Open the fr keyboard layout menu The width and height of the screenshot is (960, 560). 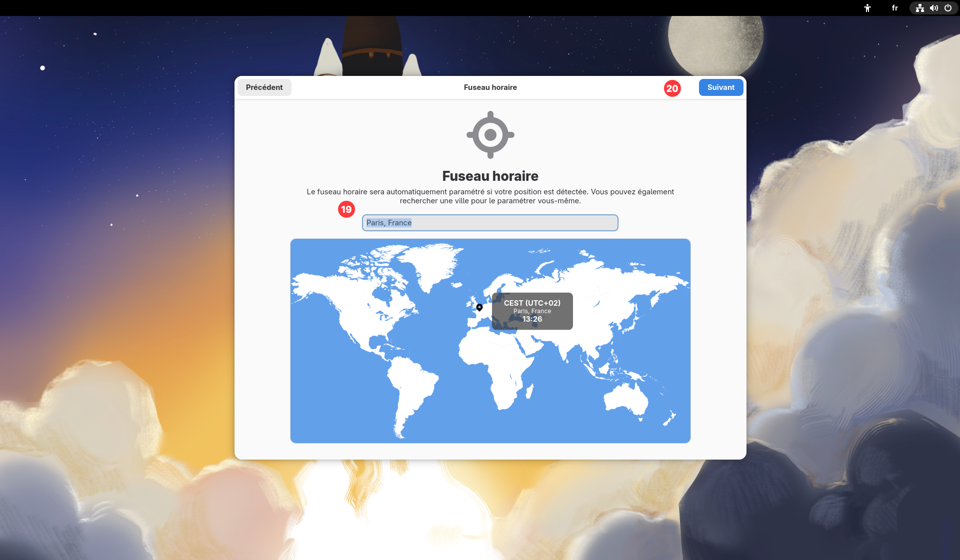coord(894,8)
